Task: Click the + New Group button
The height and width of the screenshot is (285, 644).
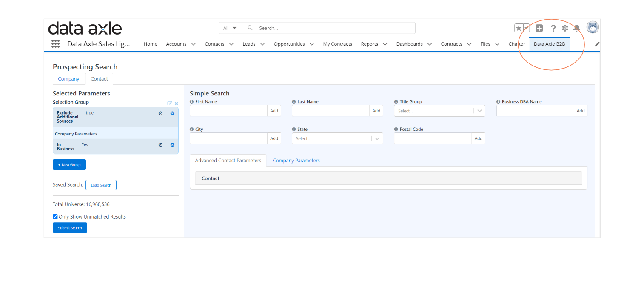Action: click(69, 164)
